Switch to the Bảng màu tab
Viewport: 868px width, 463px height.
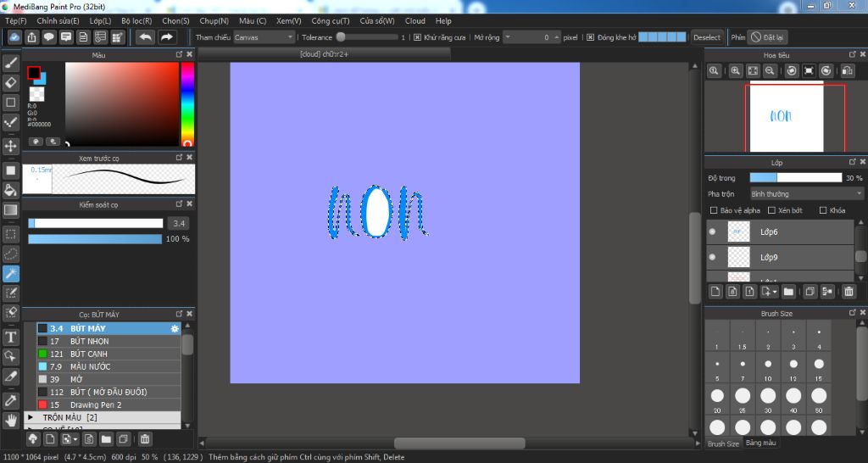760,443
